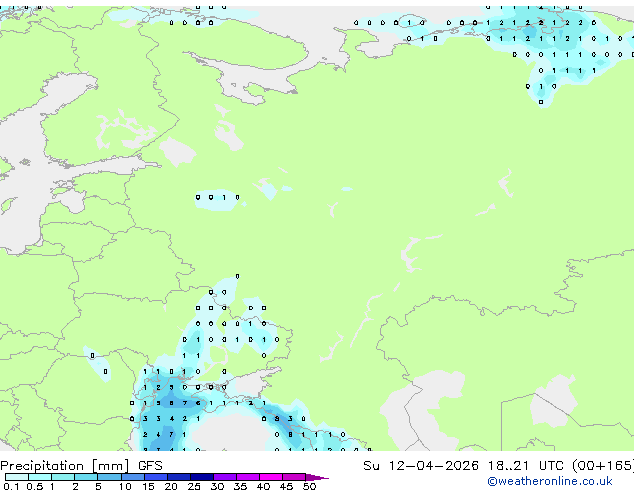Click the '30' legend scale label
The image size is (634, 490).
click(217, 486)
